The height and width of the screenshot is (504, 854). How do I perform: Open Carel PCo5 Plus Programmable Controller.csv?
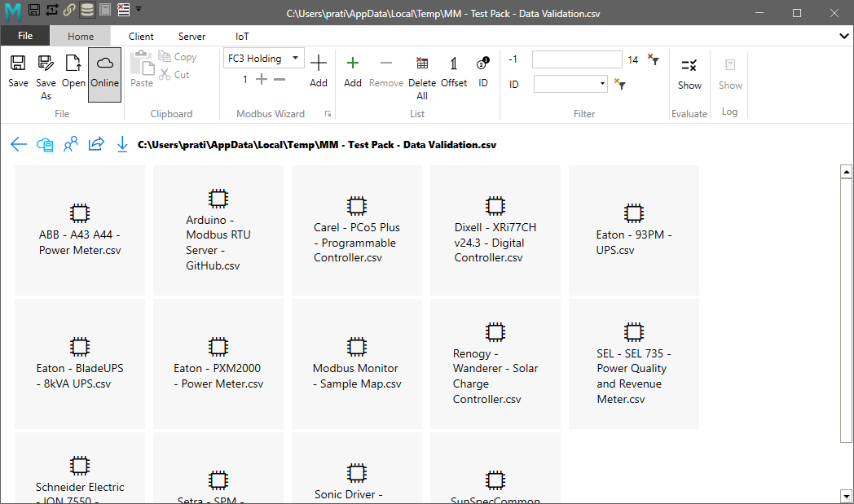coord(357,230)
